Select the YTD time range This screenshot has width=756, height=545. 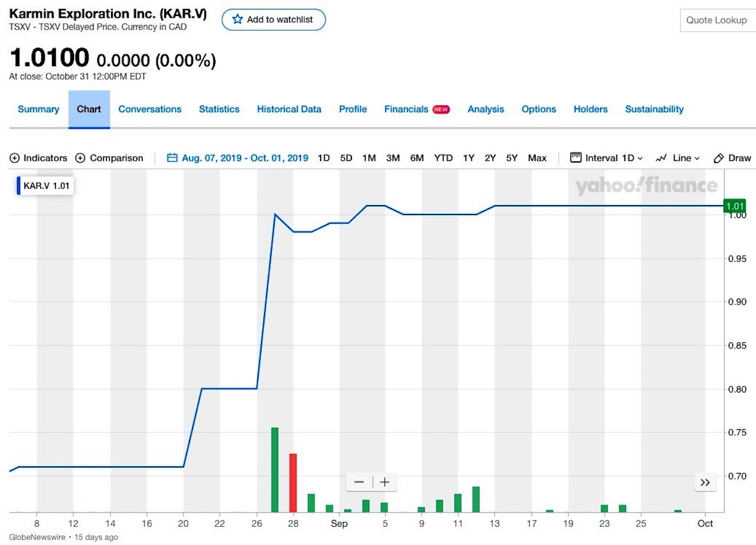(x=443, y=158)
